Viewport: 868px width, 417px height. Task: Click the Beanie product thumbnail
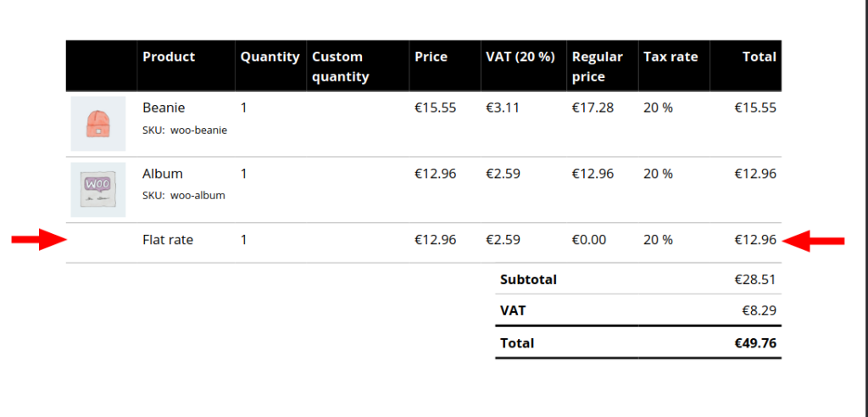98,124
